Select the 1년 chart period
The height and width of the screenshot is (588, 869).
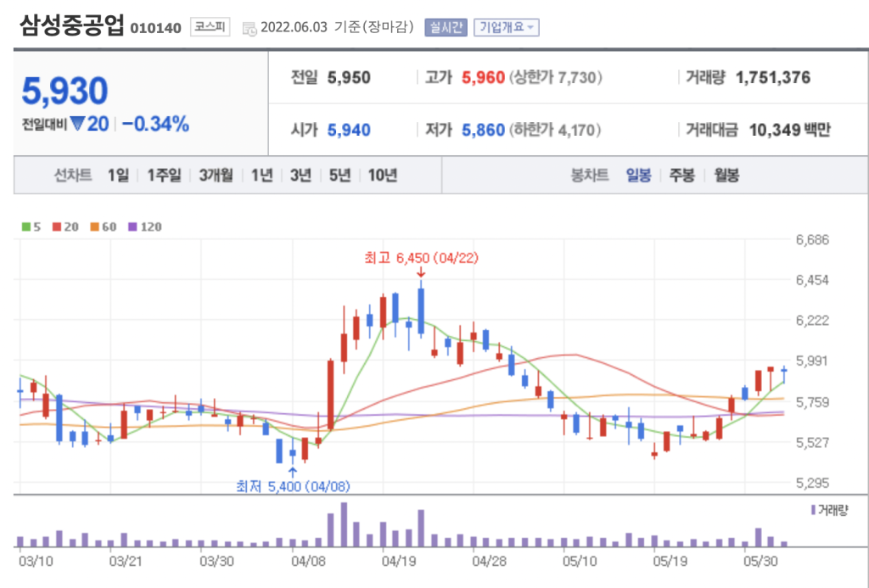point(262,176)
